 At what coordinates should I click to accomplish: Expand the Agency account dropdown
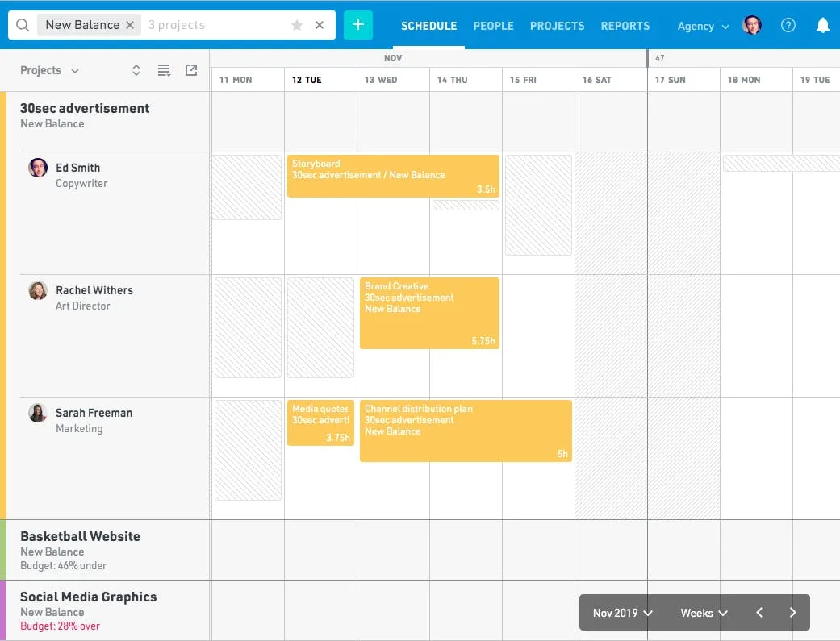tap(703, 27)
